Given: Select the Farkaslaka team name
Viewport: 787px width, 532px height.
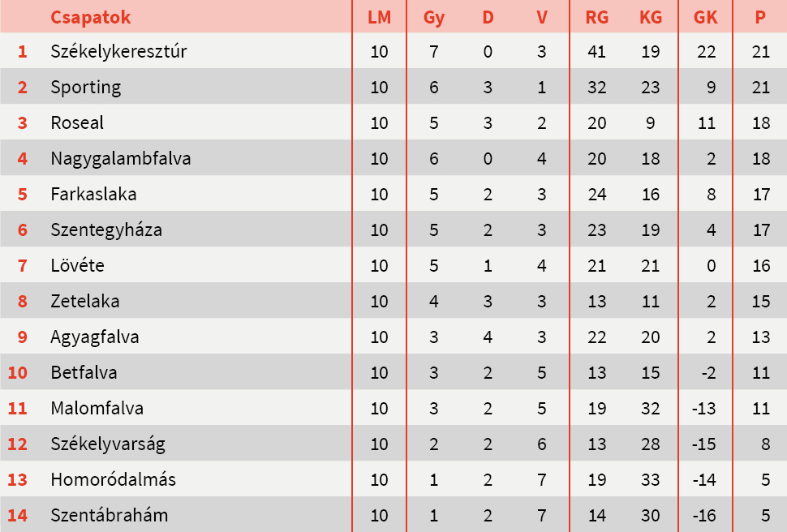Looking at the screenshot, I should [x=93, y=195].
